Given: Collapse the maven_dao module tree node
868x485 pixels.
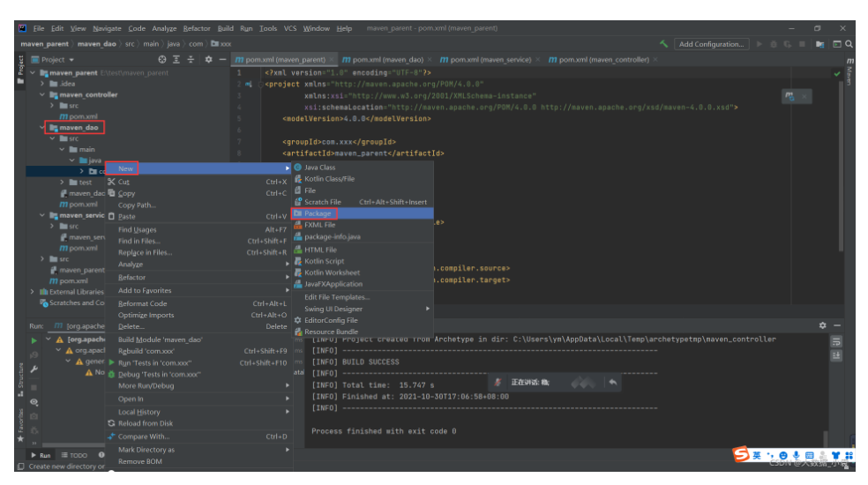Looking at the screenshot, I should (x=43, y=127).
